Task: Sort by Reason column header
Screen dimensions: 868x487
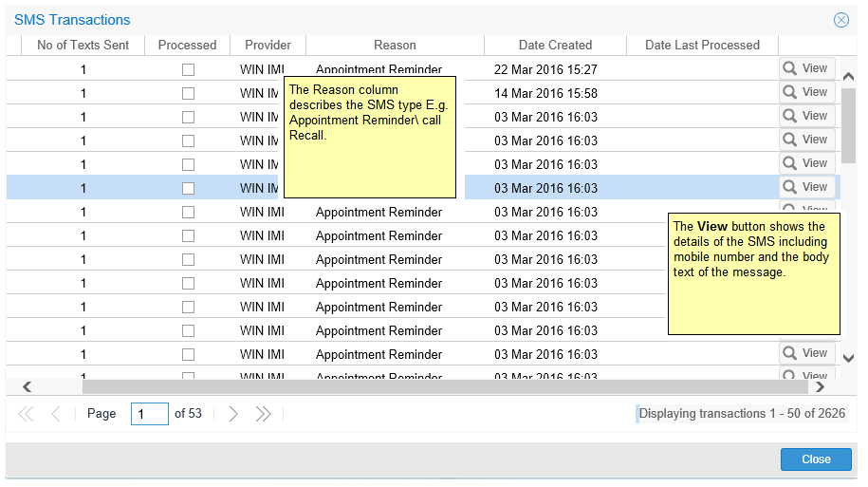Action: point(395,45)
